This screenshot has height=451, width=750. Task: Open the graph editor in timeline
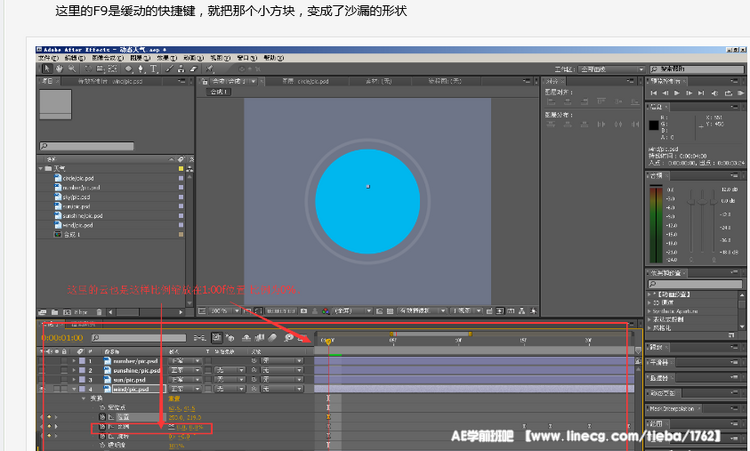[302, 338]
